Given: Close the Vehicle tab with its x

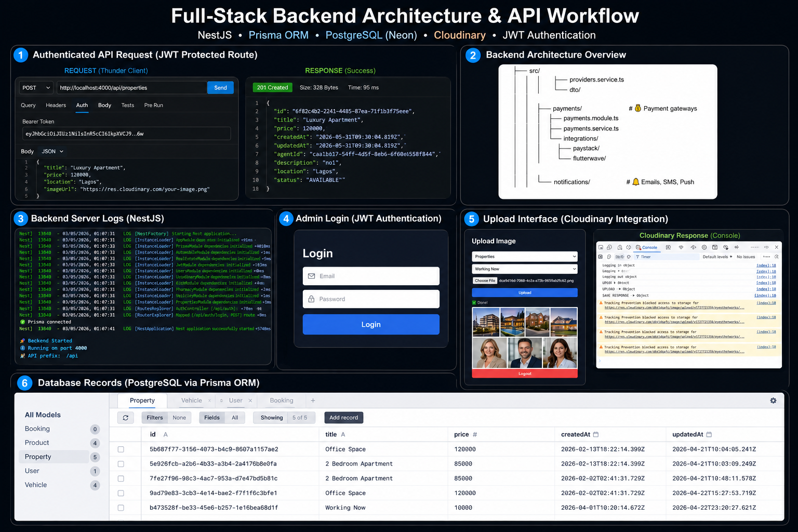Looking at the screenshot, I should (x=209, y=401).
